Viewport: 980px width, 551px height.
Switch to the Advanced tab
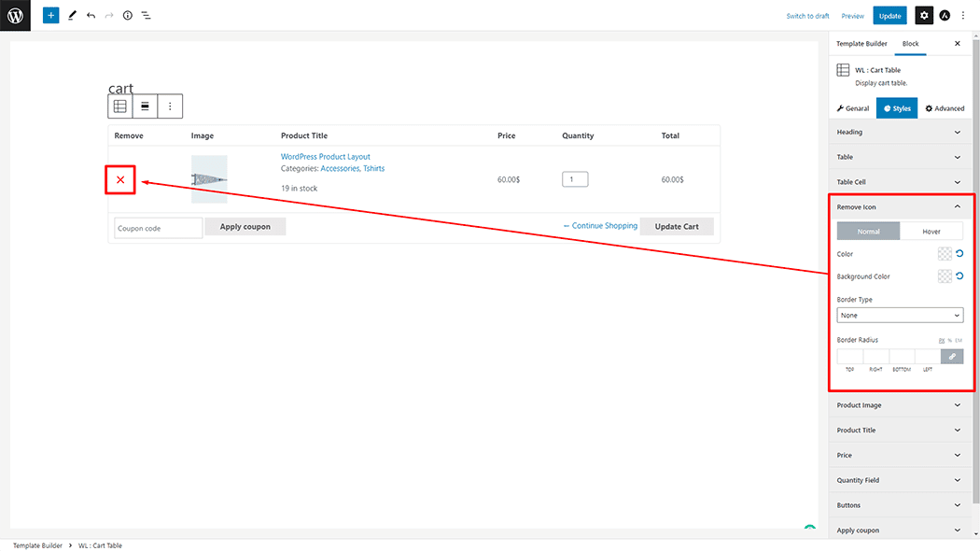pyautogui.click(x=945, y=108)
